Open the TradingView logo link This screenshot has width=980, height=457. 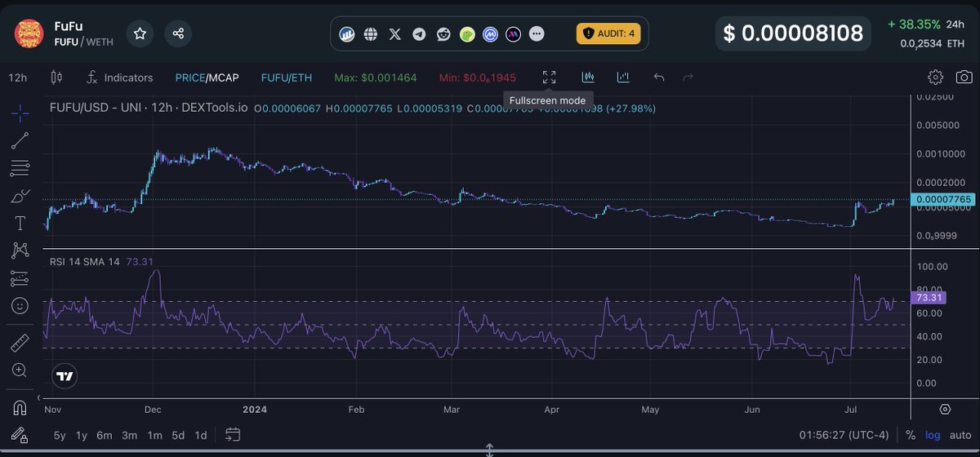(x=65, y=376)
